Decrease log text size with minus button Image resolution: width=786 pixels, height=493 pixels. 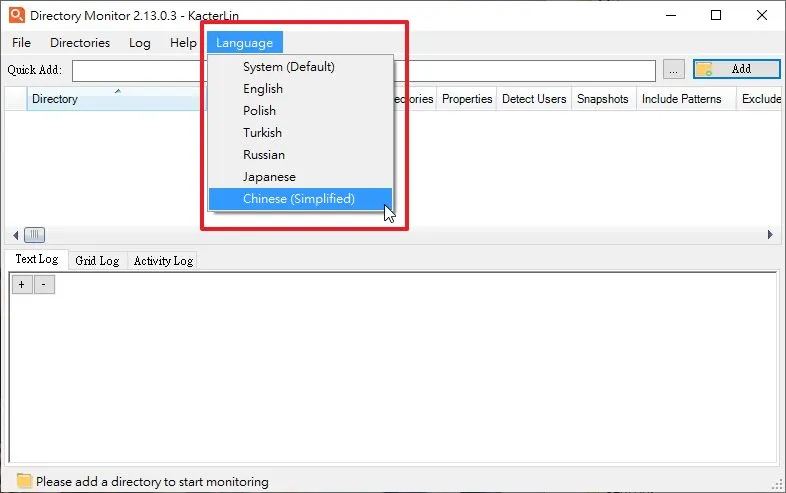click(44, 284)
